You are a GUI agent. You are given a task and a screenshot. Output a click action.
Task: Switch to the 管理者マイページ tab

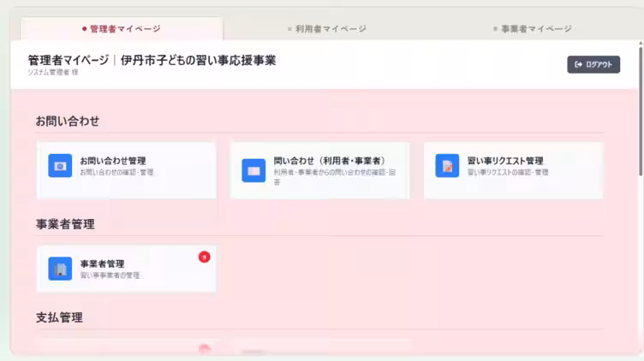[x=122, y=29]
